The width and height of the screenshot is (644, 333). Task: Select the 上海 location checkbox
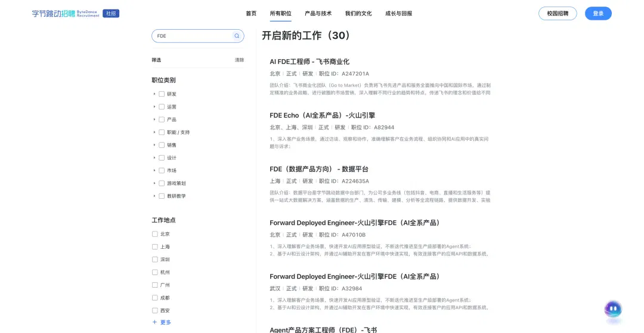[155, 246]
